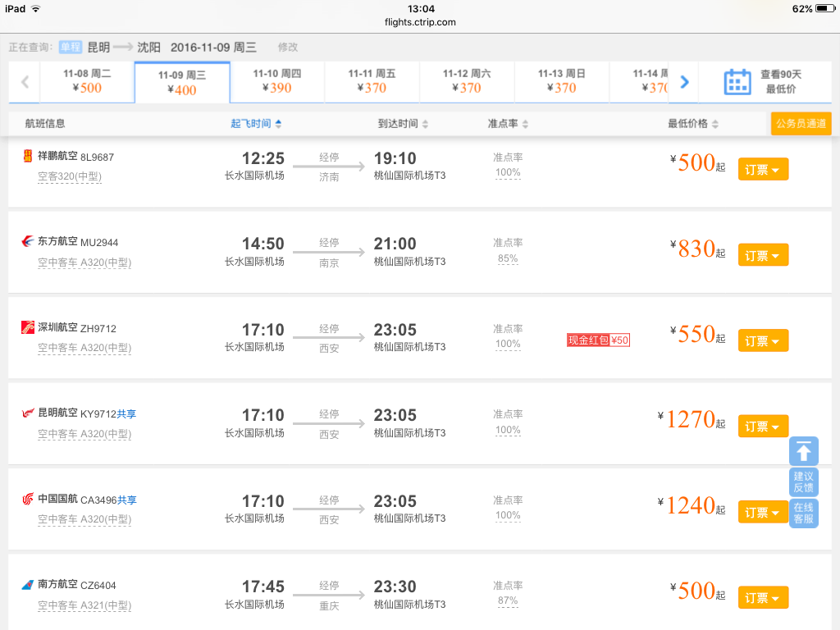
Task: Click the 现金红包¥50 promotion tag
Action: [x=598, y=340]
